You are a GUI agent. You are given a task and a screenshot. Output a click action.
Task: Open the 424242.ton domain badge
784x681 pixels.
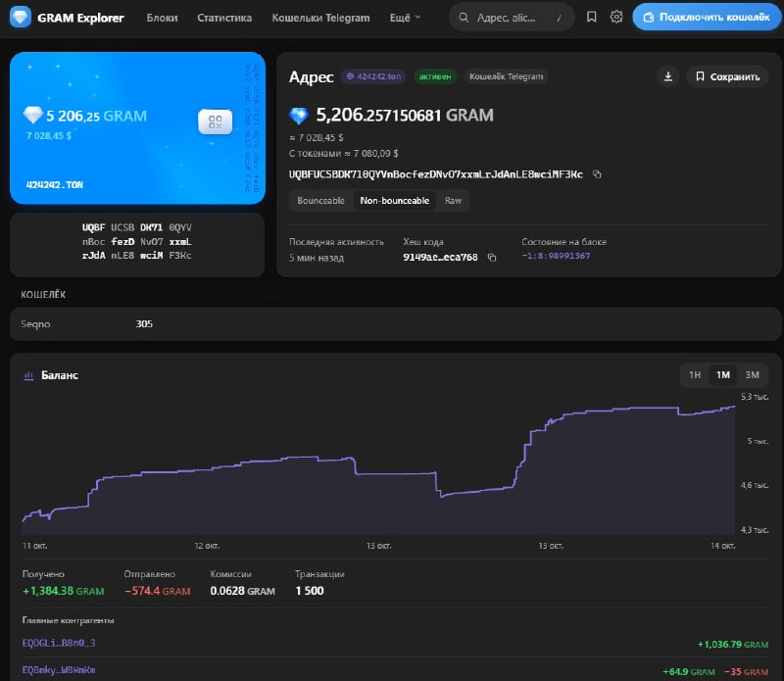373,76
